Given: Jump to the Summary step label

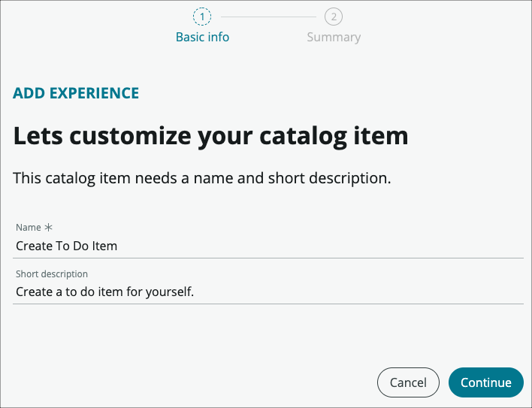Looking at the screenshot, I should click(334, 37).
